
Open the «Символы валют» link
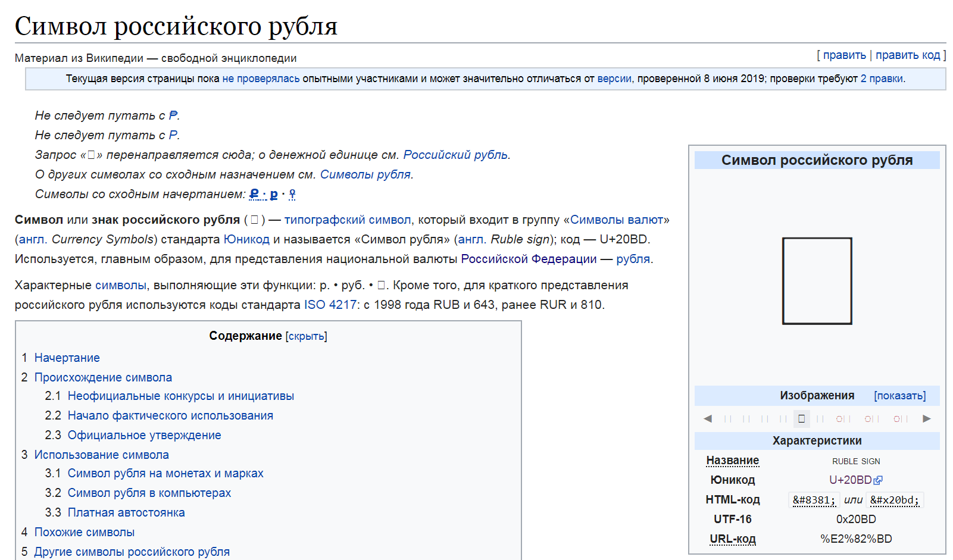click(x=617, y=220)
